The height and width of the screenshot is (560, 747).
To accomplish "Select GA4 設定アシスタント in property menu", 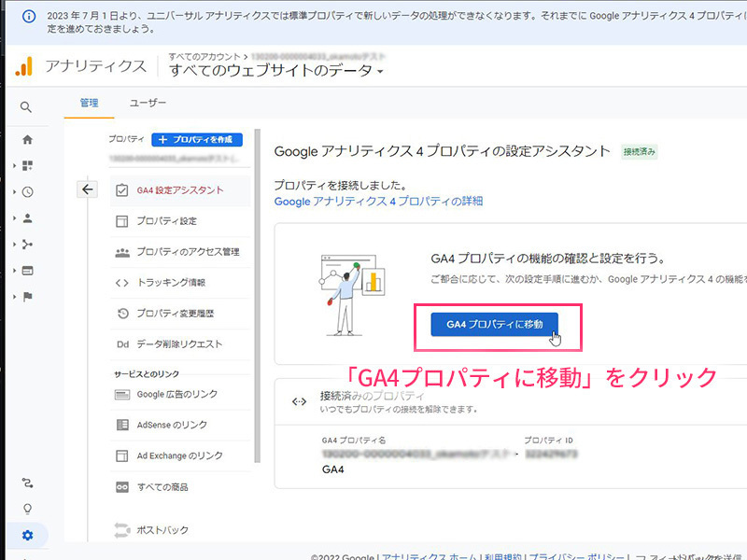I will pyautogui.click(x=179, y=190).
